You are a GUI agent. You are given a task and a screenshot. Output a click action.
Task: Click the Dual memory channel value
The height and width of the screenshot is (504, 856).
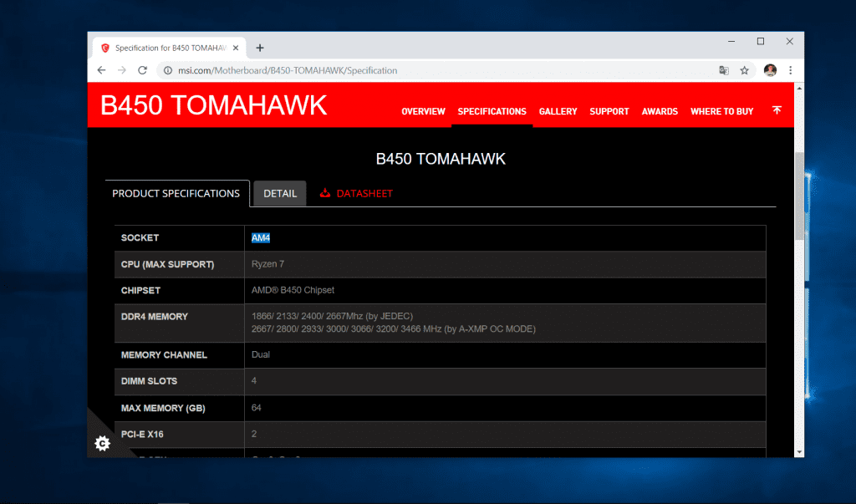[261, 354]
